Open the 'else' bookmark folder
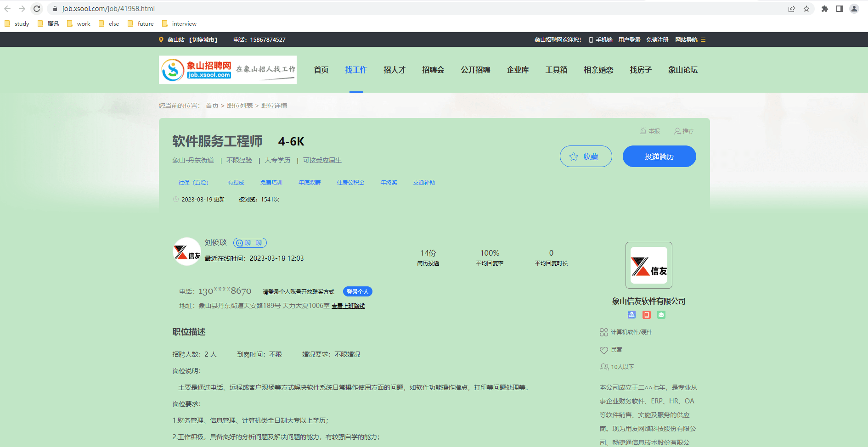 [109, 23]
